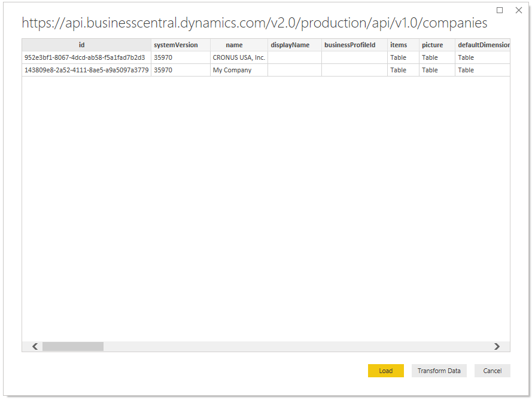Click the right scroll arrow of the preview table

tap(497, 346)
